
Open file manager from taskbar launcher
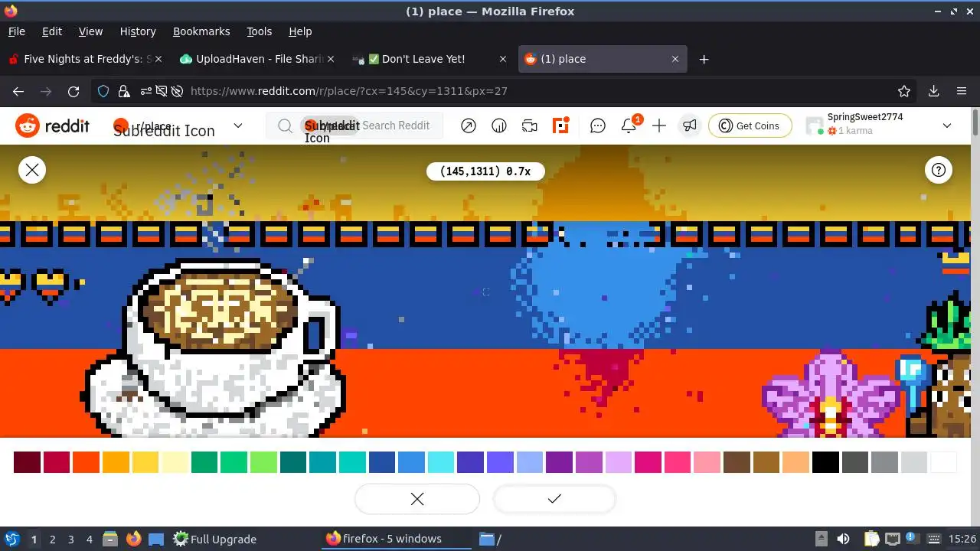pyautogui.click(x=109, y=539)
